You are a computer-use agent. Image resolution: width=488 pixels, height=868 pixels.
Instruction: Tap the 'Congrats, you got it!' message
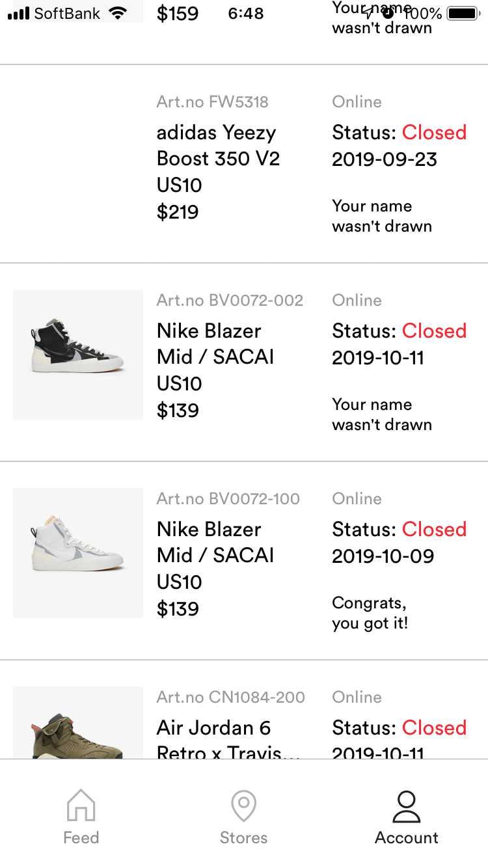(x=370, y=613)
